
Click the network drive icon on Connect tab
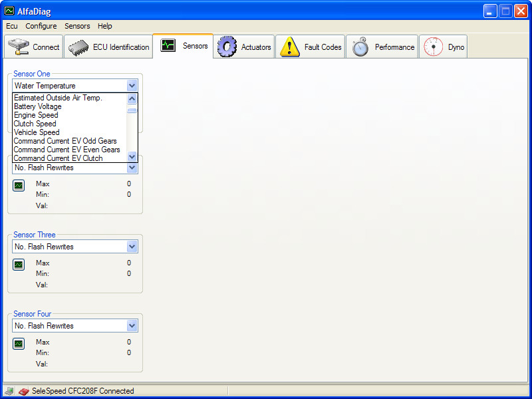click(x=19, y=47)
